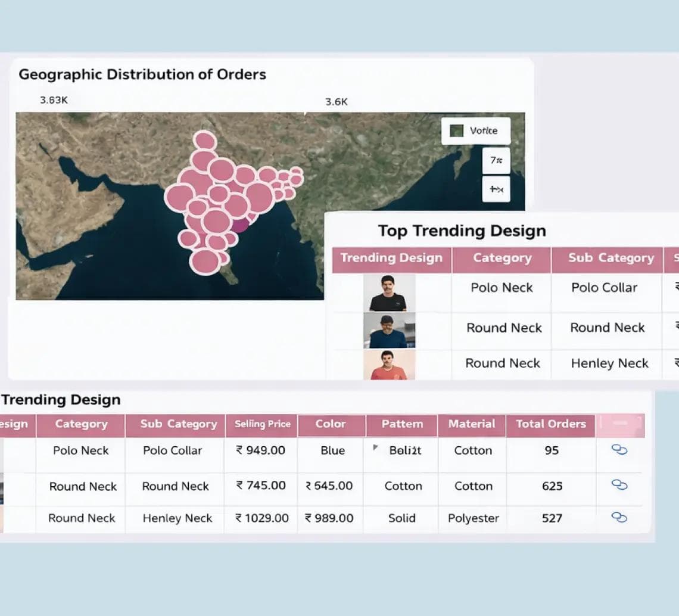Open black polo shirt design thumbnail
The image size is (679, 616).
(x=389, y=293)
